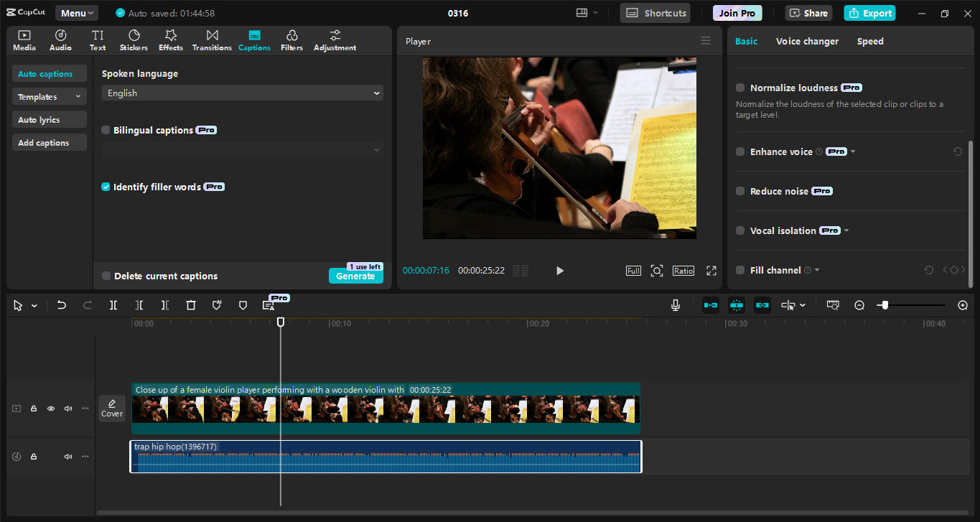The image size is (980, 522).
Task: Click the Export button
Action: tap(869, 12)
